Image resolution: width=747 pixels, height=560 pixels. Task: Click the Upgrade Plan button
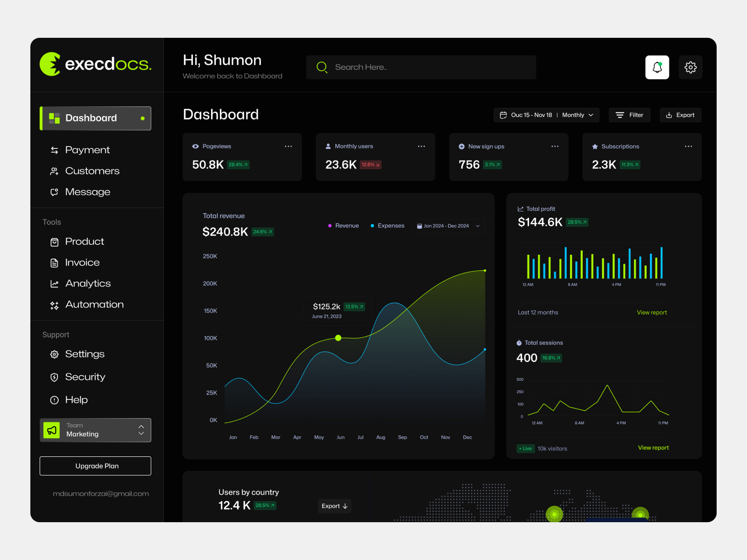[95, 466]
